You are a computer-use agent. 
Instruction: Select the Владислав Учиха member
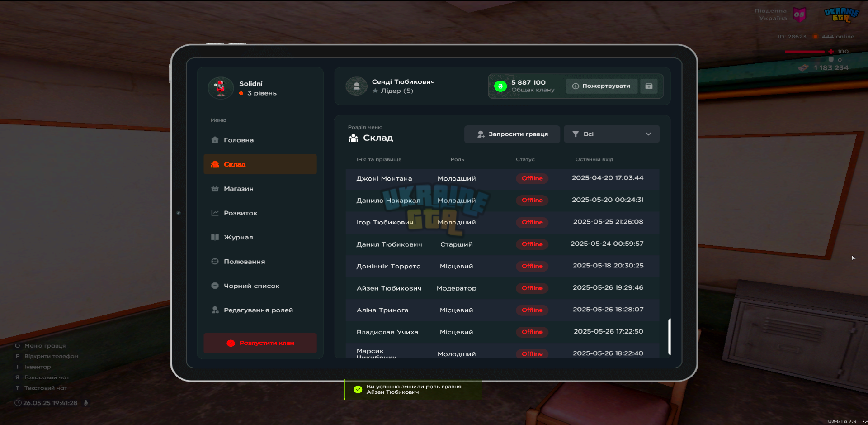pos(502,332)
